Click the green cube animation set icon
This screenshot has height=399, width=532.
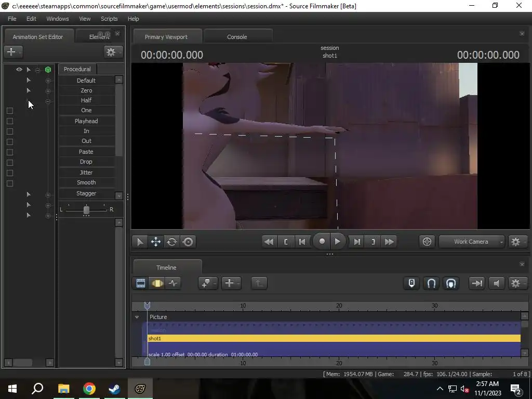48,70
